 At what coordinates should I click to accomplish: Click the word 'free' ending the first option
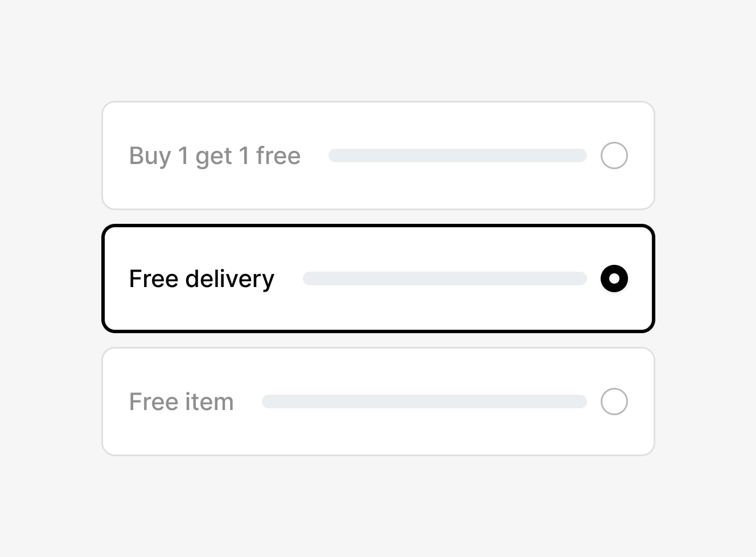278,155
